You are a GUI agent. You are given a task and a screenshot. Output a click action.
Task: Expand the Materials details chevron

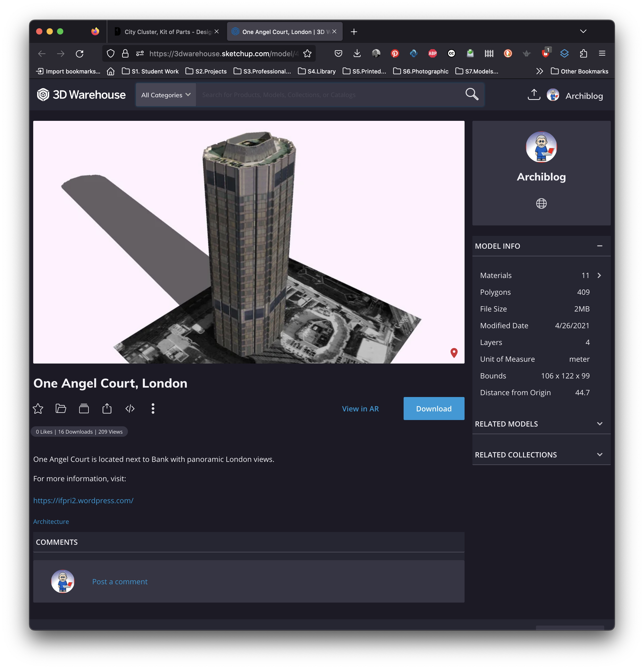(599, 275)
